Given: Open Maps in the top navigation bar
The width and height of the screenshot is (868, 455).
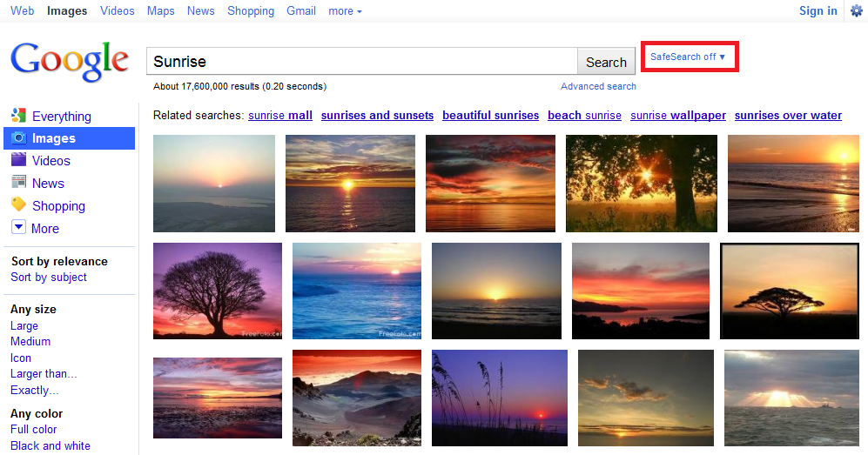Looking at the screenshot, I should [160, 11].
